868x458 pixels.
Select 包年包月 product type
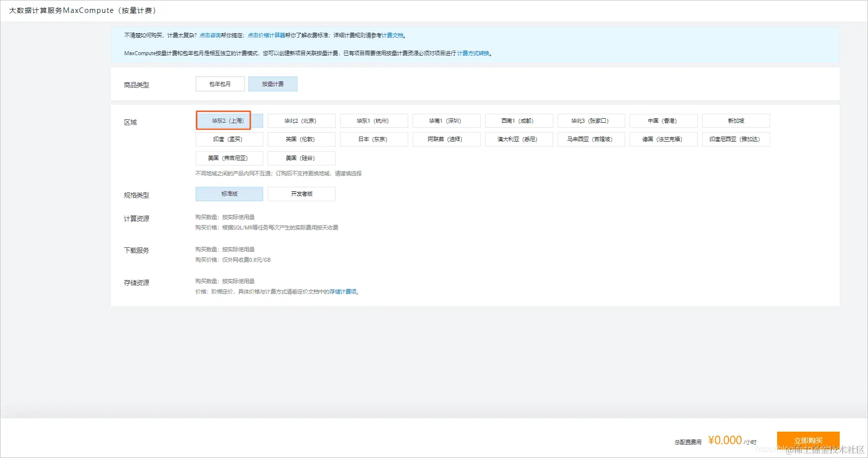pyautogui.click(x=220, y=84)
